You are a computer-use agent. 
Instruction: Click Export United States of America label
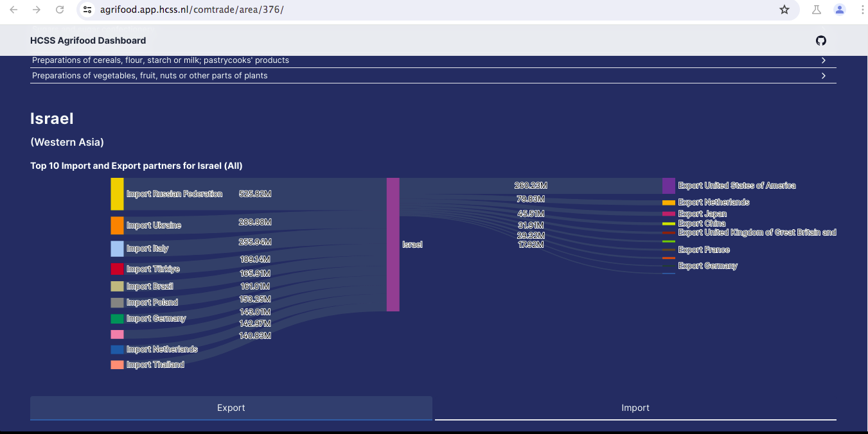click(736, 186)
